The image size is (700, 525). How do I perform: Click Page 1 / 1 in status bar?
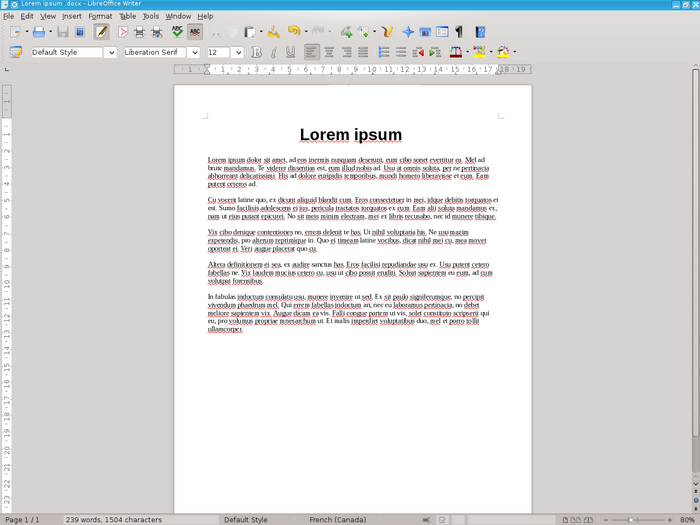click(x=22, y=520)
